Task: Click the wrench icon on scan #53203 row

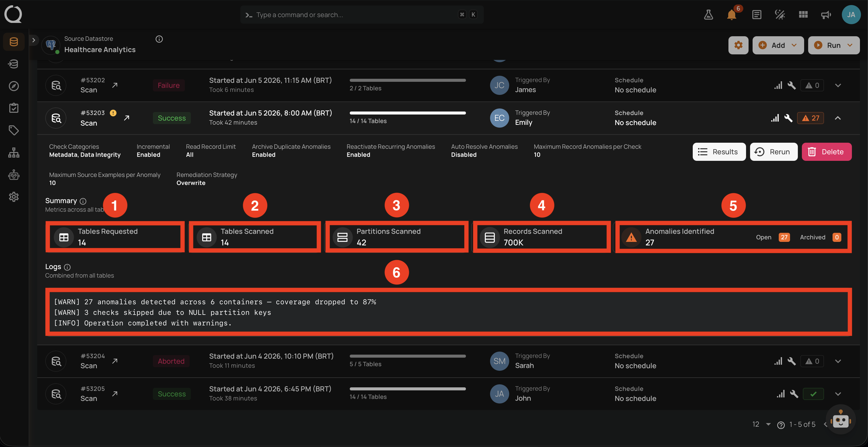Action: 788,118
